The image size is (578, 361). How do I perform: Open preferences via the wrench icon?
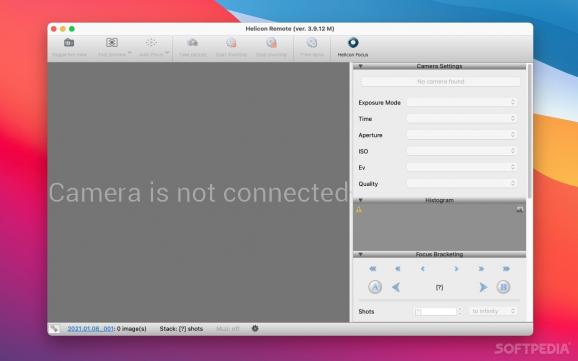(x=54, y=329)
